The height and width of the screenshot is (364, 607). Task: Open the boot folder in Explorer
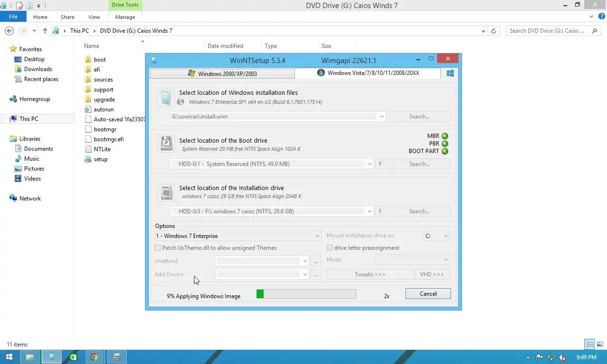click(100, 59)
